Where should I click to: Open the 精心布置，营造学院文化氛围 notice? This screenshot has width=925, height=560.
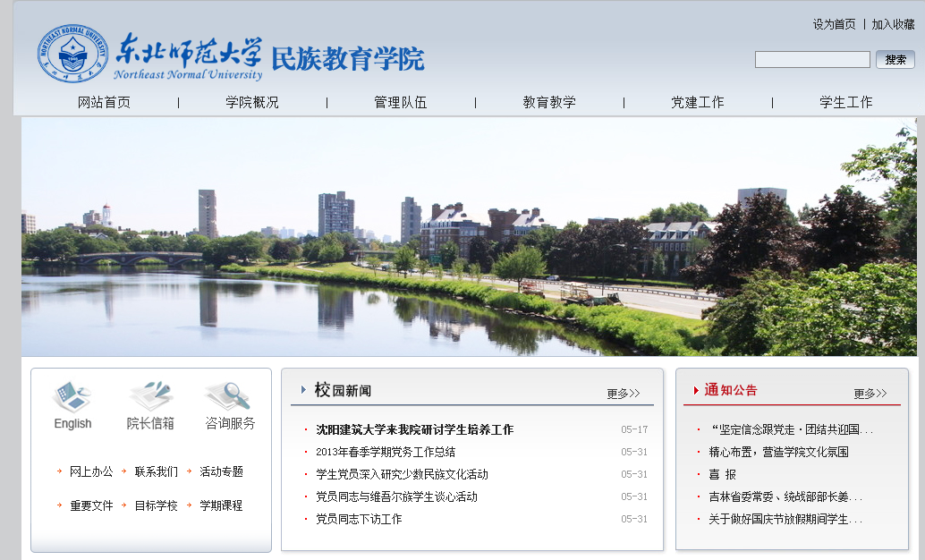(778, 452)
